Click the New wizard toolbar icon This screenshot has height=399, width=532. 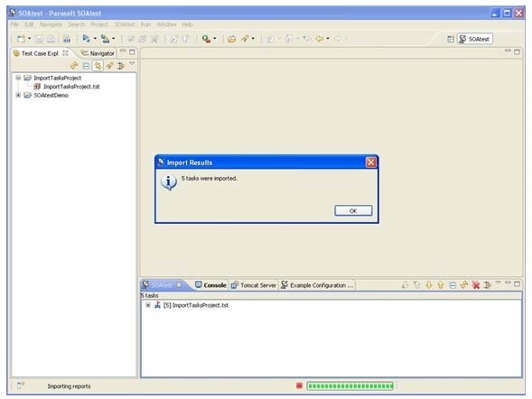(x=21, y=39)
